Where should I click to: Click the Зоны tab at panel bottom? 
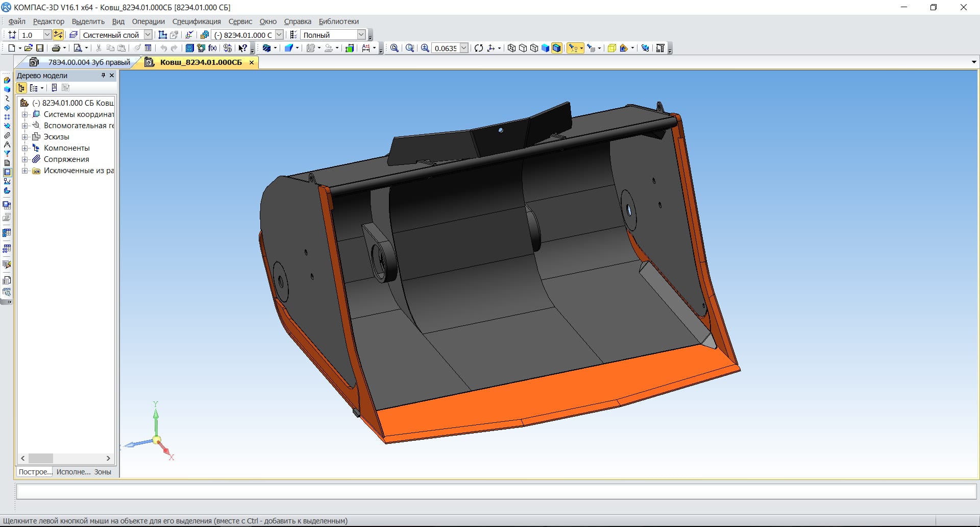point(103,472)
